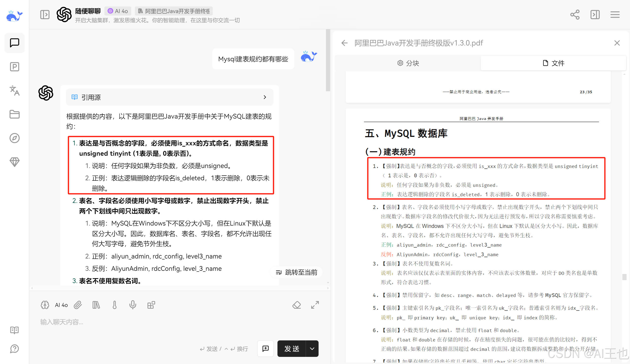This screenshot has width=630, height=364.
Task: Click the plugins grid icon in the input toolbar
Action: pos(151,305)
